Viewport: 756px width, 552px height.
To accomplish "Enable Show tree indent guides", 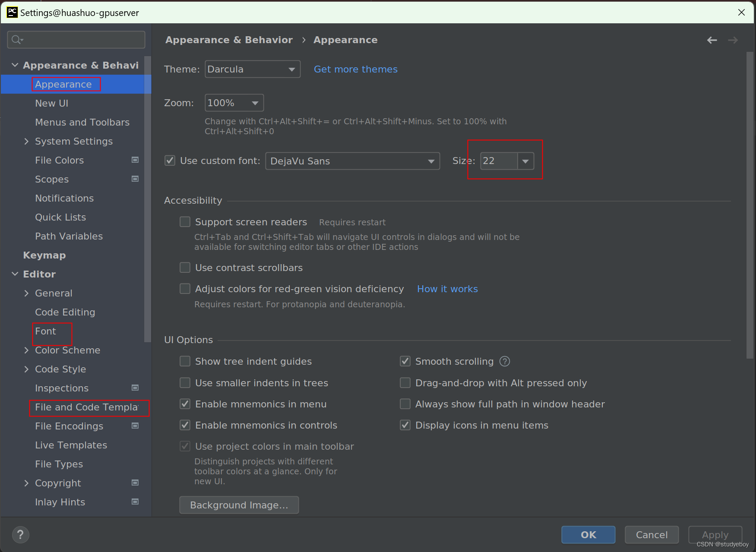I will (185, 361).
